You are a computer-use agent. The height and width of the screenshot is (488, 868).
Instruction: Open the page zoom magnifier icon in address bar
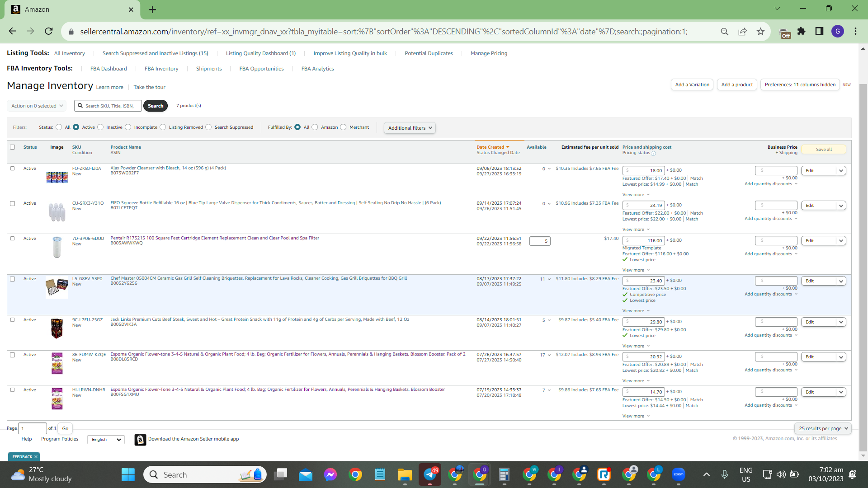pyautogui.click(x=724, y=32)
